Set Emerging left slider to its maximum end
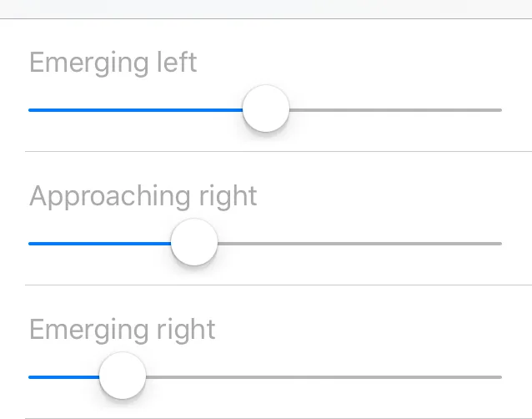The image size is (532, 419). (500, 109)
